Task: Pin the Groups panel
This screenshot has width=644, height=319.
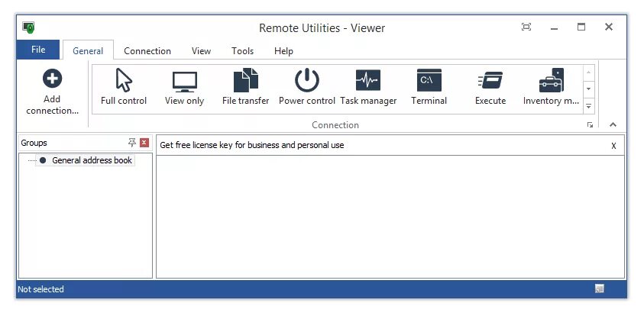Action: 132,143
